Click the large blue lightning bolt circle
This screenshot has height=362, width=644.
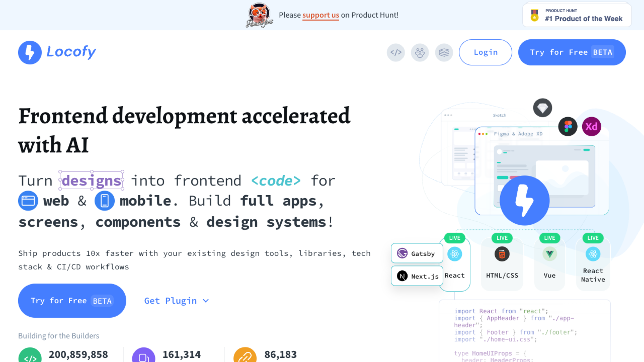[524, 200]
